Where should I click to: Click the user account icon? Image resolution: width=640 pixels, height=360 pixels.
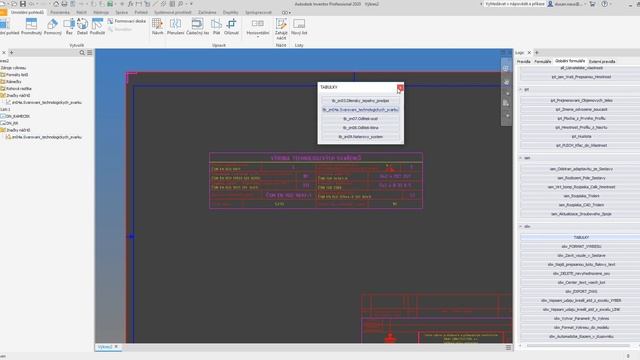550,4
